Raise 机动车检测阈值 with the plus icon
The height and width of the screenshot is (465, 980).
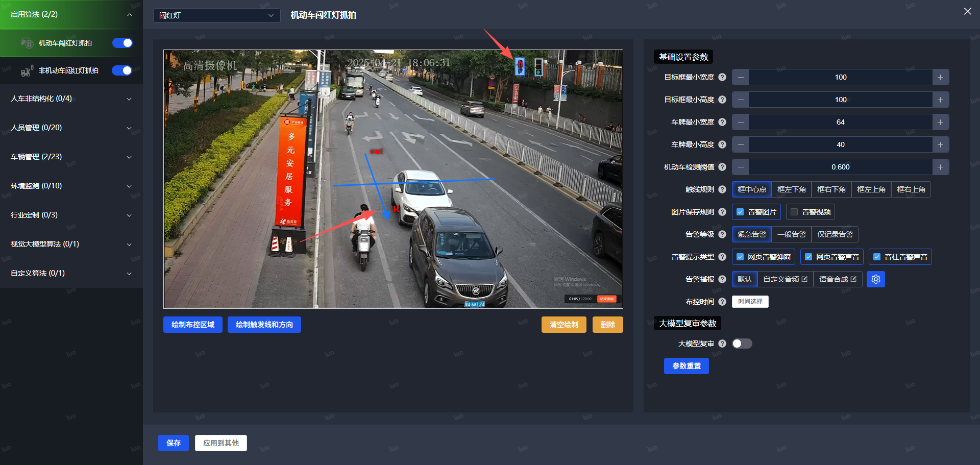pyautogui.click(x=940, y=167)
